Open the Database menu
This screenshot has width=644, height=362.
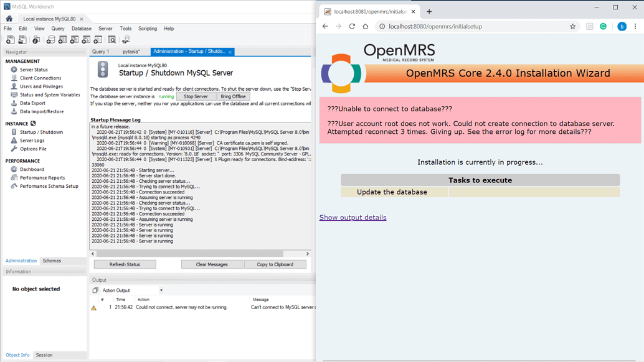click(x=83, y=28)
